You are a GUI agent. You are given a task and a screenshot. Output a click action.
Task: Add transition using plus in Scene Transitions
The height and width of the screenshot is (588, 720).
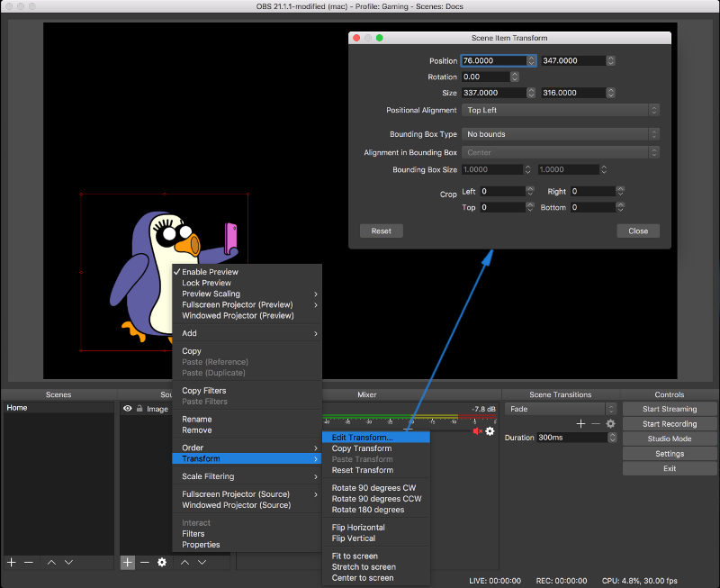580,423
